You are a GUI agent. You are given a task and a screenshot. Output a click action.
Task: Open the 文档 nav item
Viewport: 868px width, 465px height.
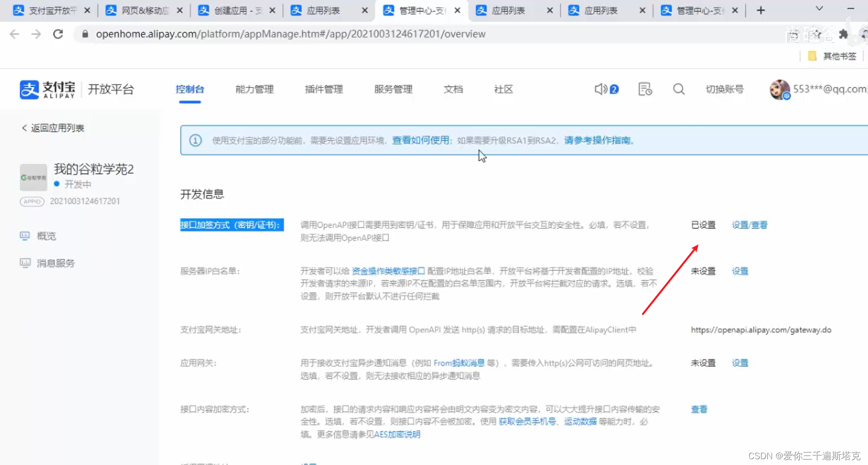453,90
